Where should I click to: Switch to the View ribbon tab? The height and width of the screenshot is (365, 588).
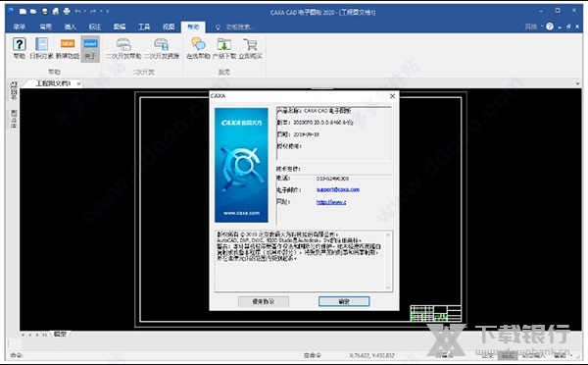point(169,26)
